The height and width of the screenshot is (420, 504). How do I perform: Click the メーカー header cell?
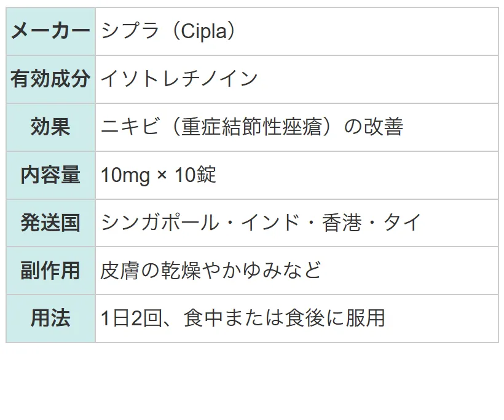51,31
